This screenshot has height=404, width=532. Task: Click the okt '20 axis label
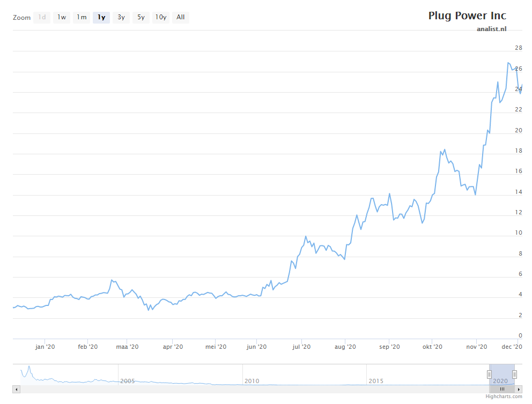432,347
